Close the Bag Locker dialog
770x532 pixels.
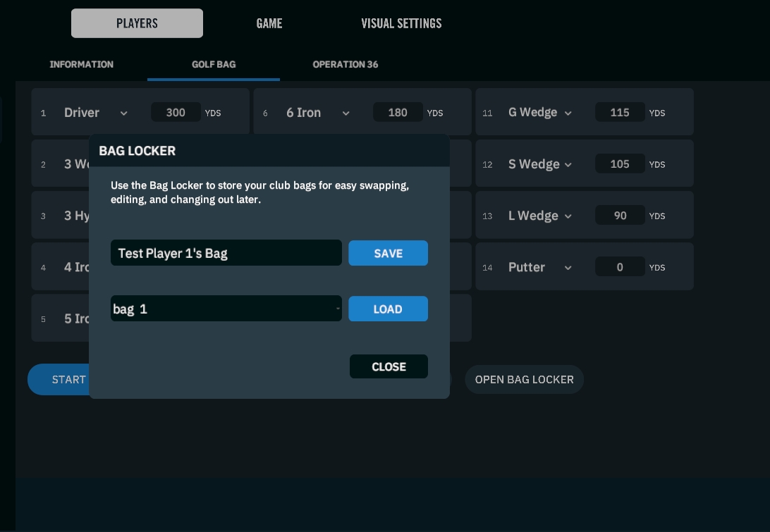[x=389, y=366]
